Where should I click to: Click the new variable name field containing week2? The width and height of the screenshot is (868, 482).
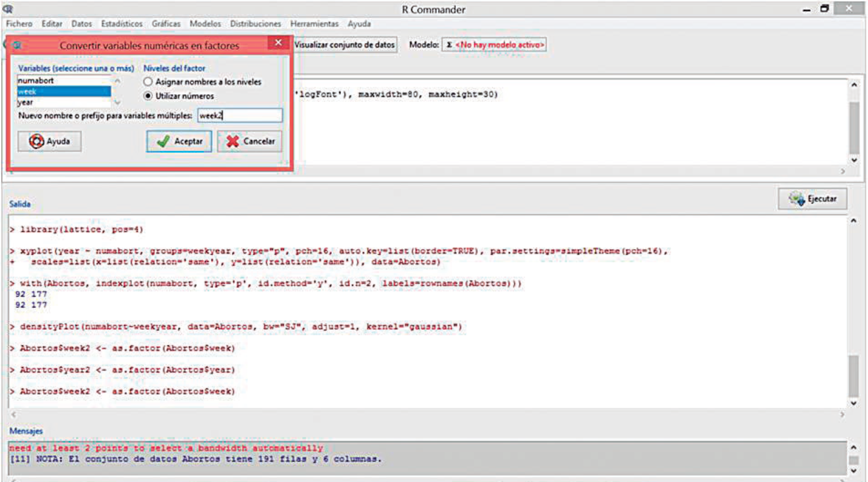coord(240,115)
